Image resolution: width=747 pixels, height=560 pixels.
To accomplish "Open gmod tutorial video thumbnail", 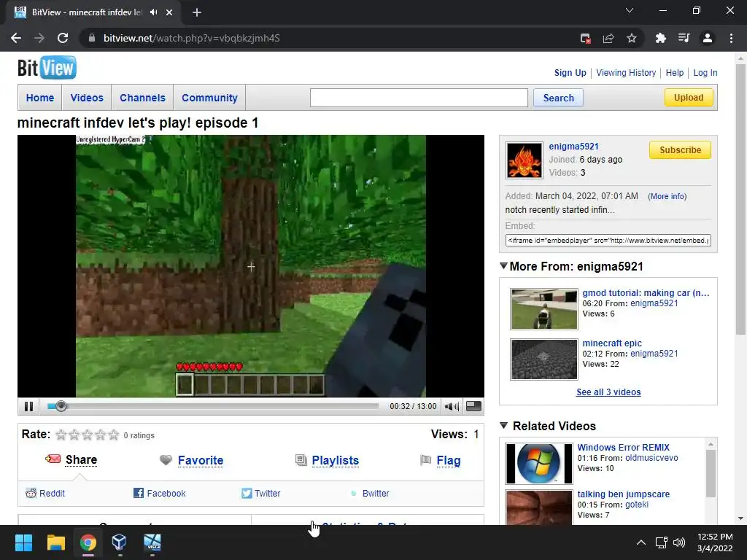I will pyautogui.click(x=544, y=309).
